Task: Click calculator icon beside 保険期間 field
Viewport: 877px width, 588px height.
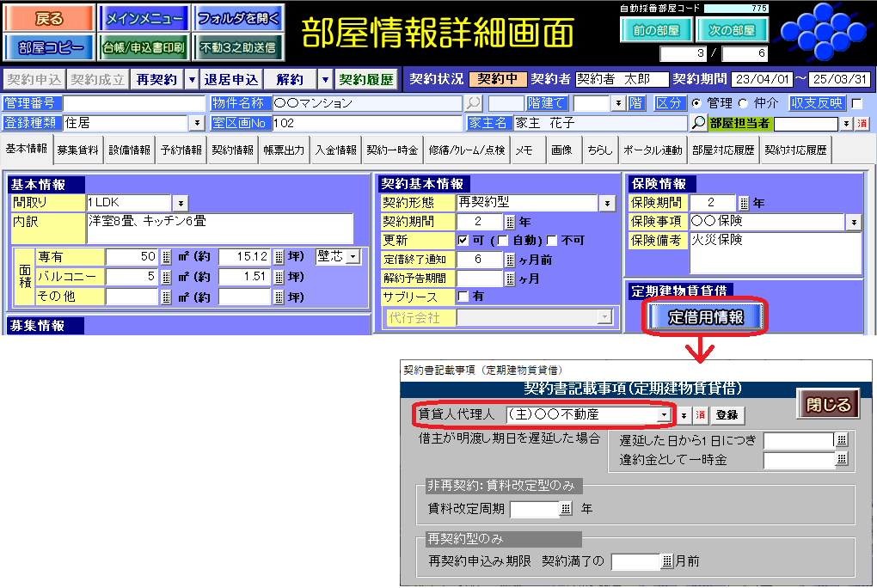Action: (744, 203)
